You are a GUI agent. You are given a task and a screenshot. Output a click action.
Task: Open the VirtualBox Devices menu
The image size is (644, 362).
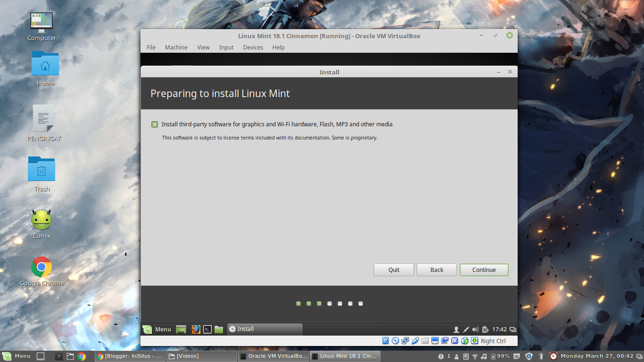[253, 47]
